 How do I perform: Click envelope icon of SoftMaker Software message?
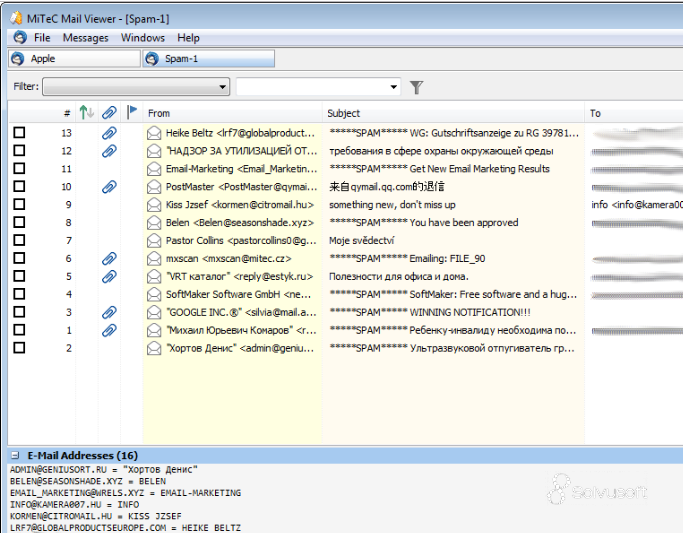coord(154,294)
